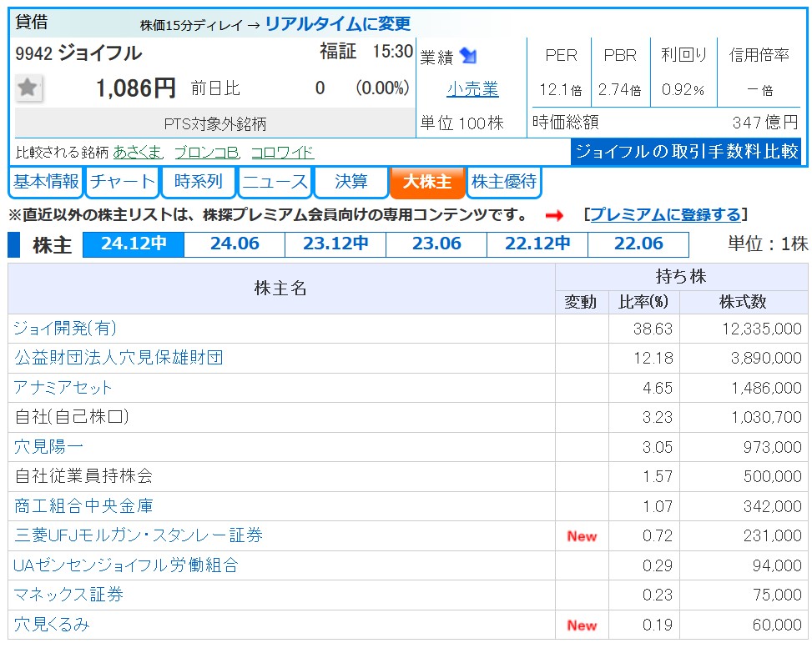
Task: Click share count 60,000
Action: tap(777, 625)
